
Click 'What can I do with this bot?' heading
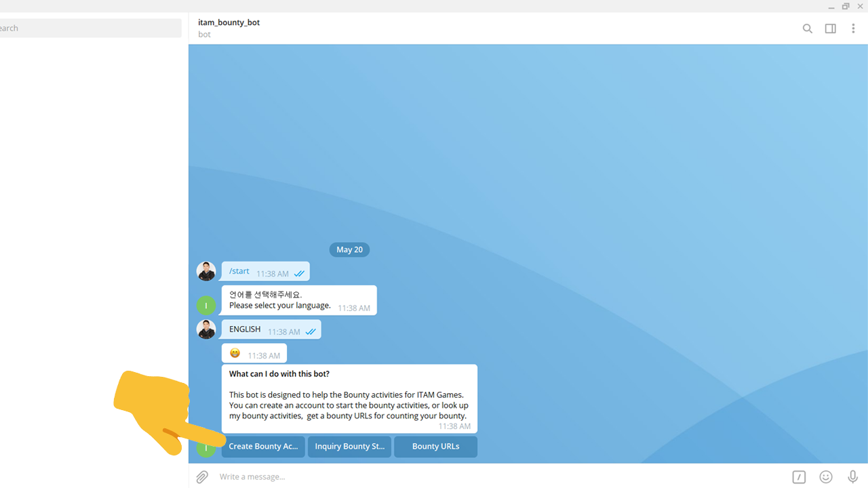tap(279, 374)
